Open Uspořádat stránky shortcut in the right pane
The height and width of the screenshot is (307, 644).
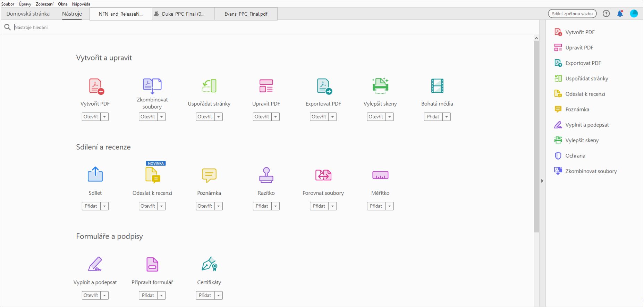click(x=581, y=78)
